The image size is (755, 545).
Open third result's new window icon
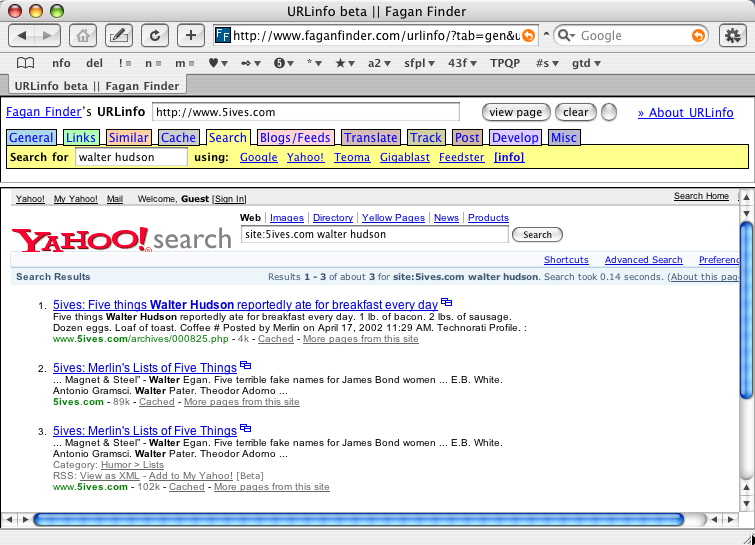[246, 428]
